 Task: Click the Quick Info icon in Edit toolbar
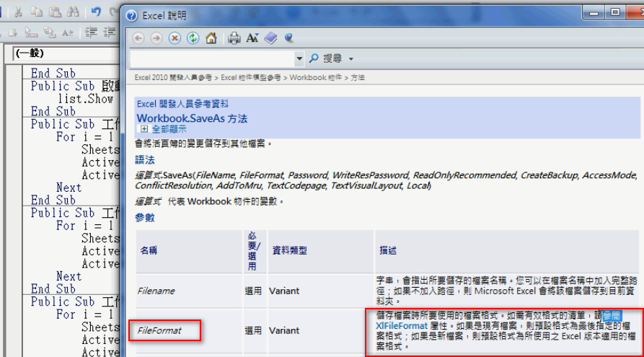tap(31, 32)
